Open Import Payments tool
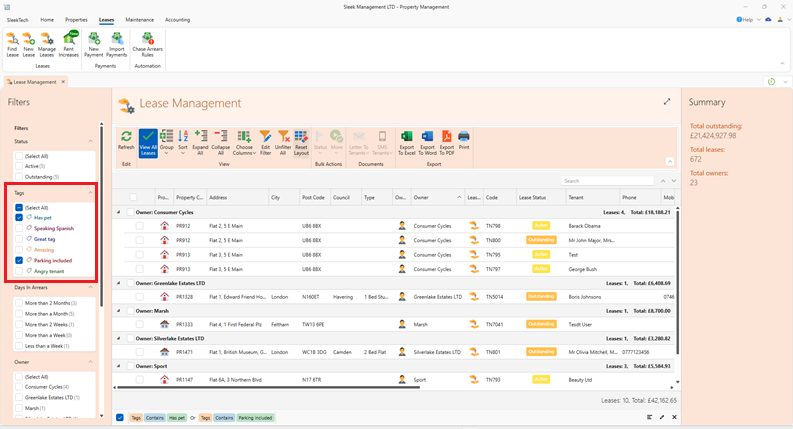793x429 pixels. [116, 45]
